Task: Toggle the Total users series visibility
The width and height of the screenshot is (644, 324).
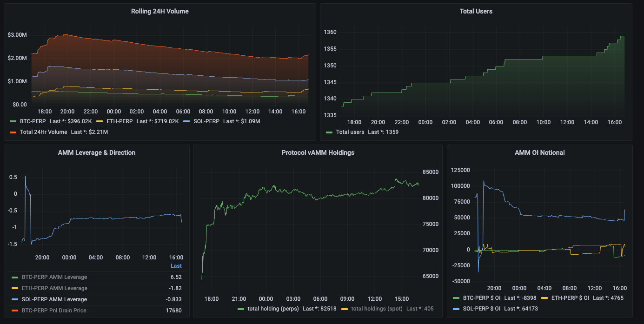Action: pyautogui.click(x=350, y=132)
